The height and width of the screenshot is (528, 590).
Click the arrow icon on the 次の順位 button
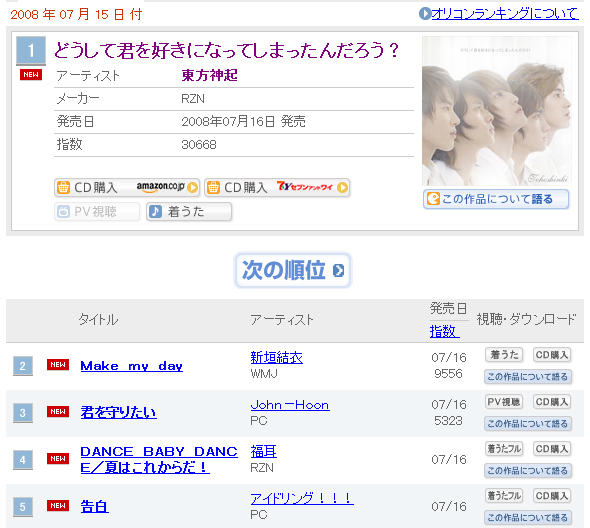click(338, 271)
